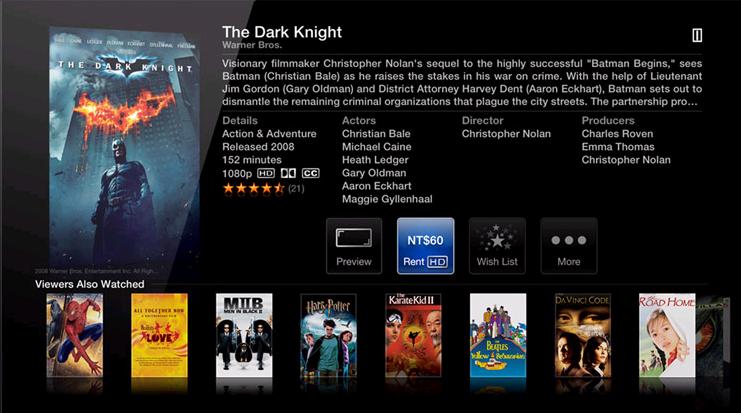
Task: Click the CC closed captions badge
Action: point(310,173)
